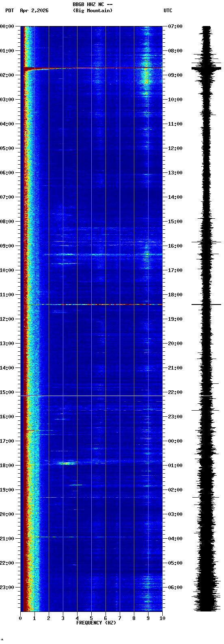Click the "(Big Mountain)" station name
224x644 pixels.
[93, 11]
